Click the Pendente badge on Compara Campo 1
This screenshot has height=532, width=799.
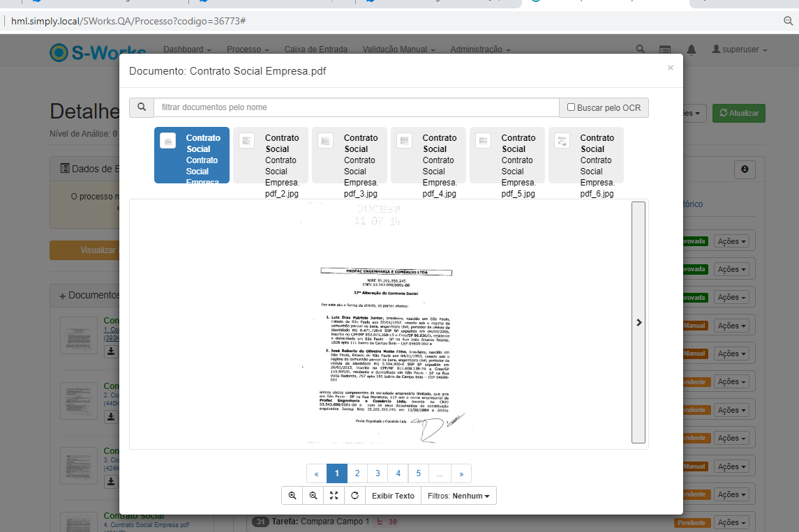[692, 523]
